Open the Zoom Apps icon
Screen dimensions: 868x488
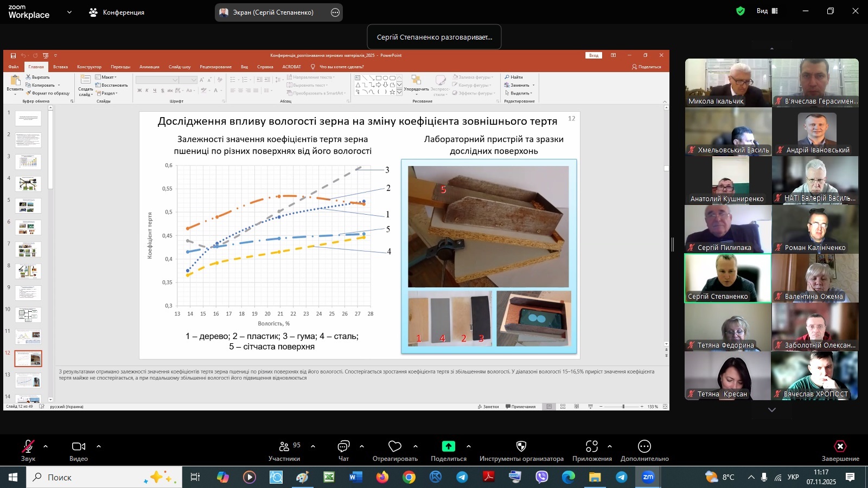(x=592, y=446)
